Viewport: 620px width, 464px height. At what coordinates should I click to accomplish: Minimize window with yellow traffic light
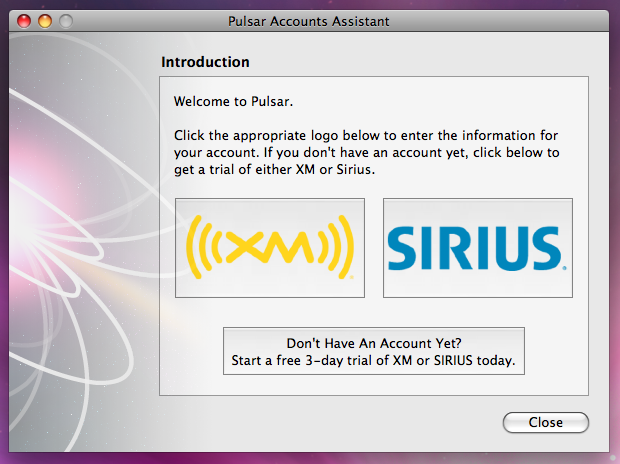tap(45, 21)
